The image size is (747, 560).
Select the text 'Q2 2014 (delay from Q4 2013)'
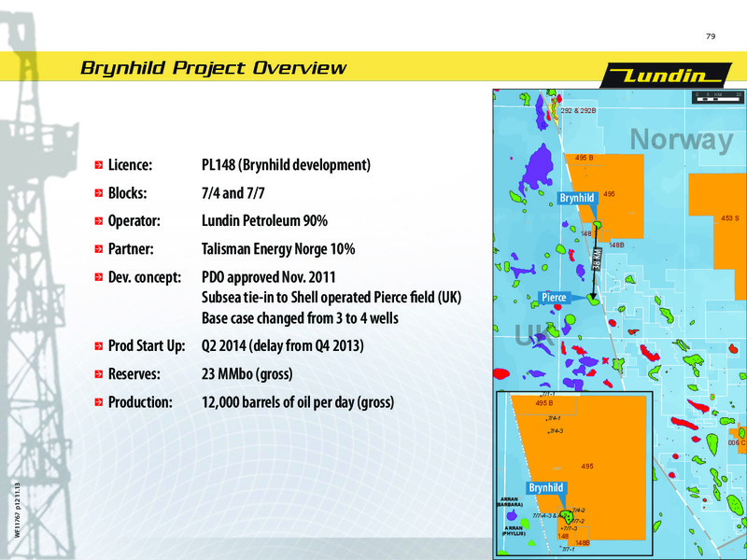283,345
